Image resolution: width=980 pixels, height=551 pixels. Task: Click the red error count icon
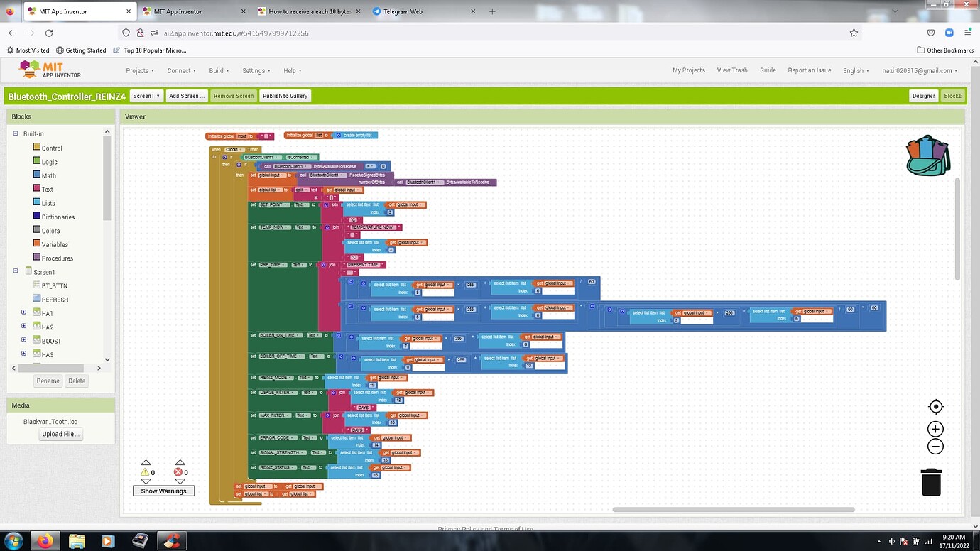click(x=178, y=472)
